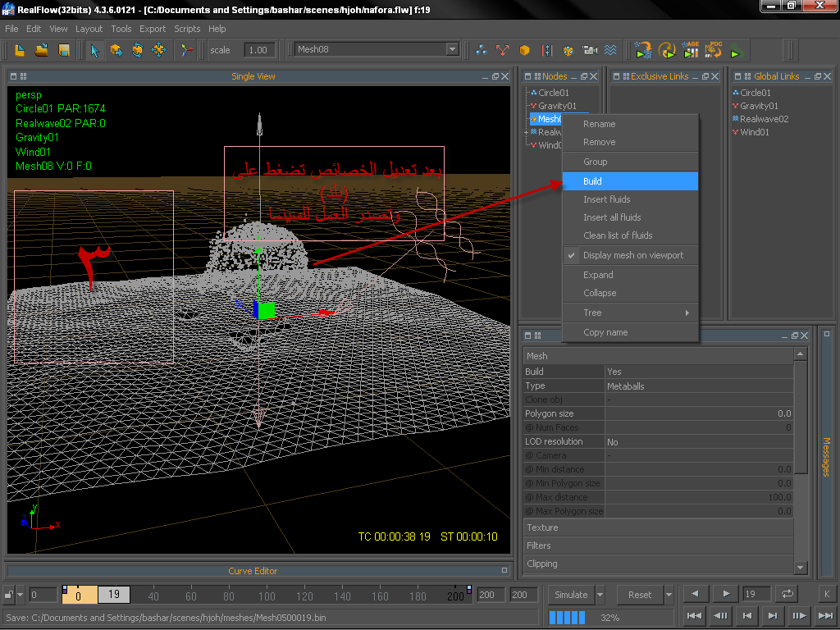Toggle the K button near playback
The width and height of the screenshot is (840, 630).
click(827, 594)
